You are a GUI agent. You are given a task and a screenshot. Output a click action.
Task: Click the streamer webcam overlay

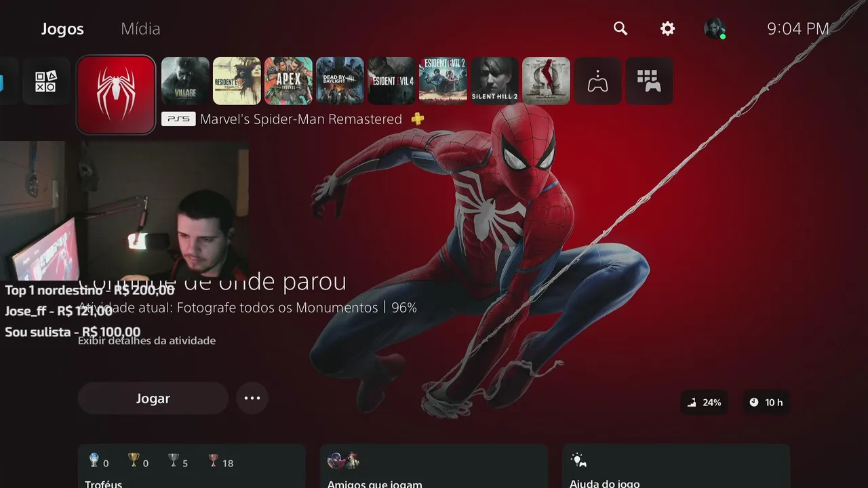(x=124, y=211)
